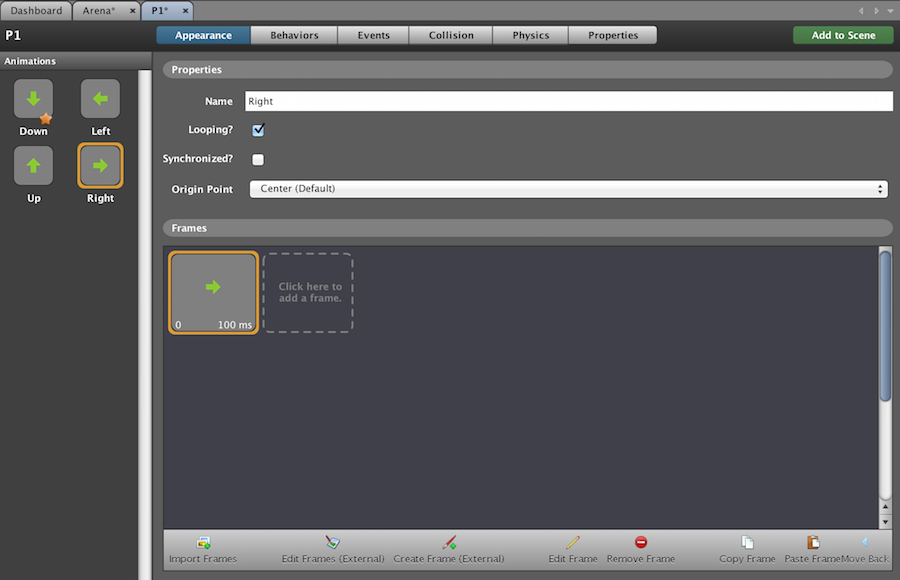Screen dimensions: 900x580
Task: Open the tab list dropdown arrow
Action: coord(890,10)
